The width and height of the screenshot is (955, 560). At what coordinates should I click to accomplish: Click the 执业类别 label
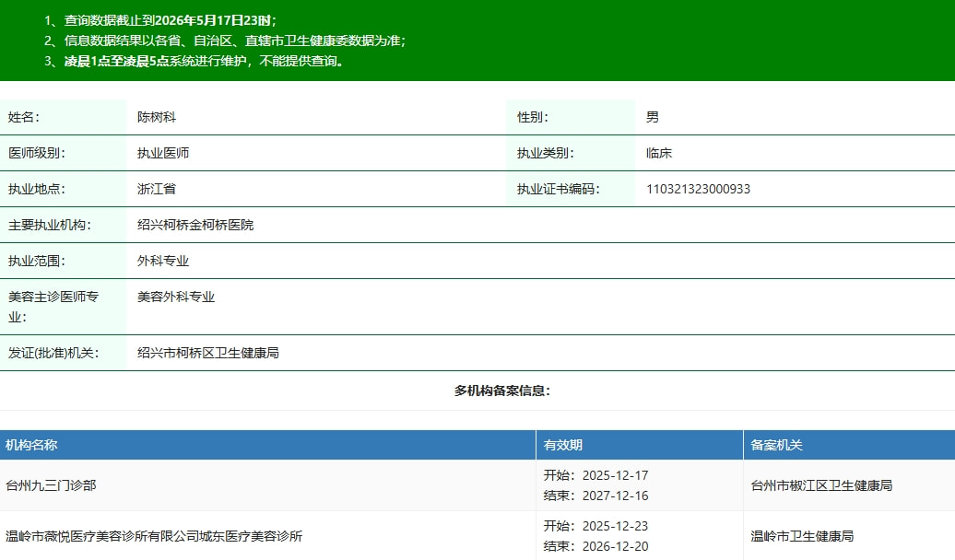point(546,153)
